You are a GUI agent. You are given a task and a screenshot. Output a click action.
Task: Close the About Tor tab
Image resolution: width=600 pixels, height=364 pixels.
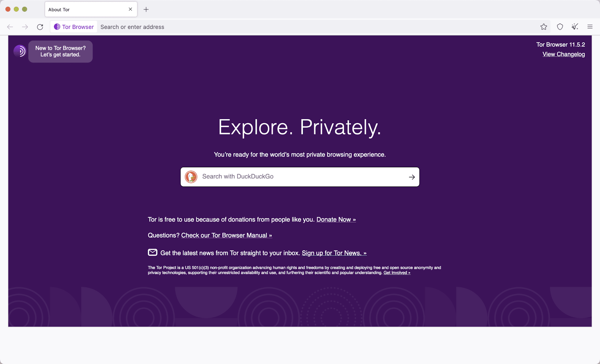coord(130,9)
